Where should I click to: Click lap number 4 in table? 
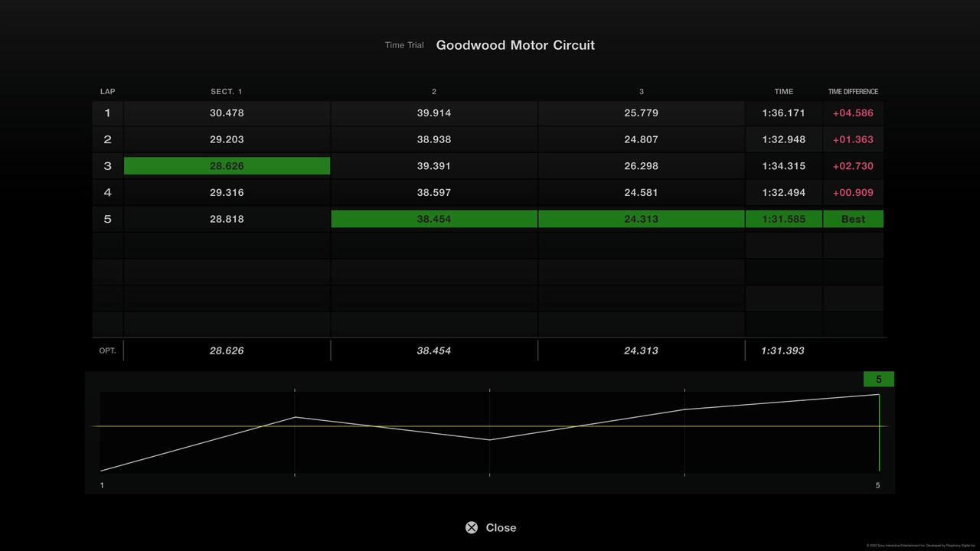pyautogui.click(x=107, y=192)
